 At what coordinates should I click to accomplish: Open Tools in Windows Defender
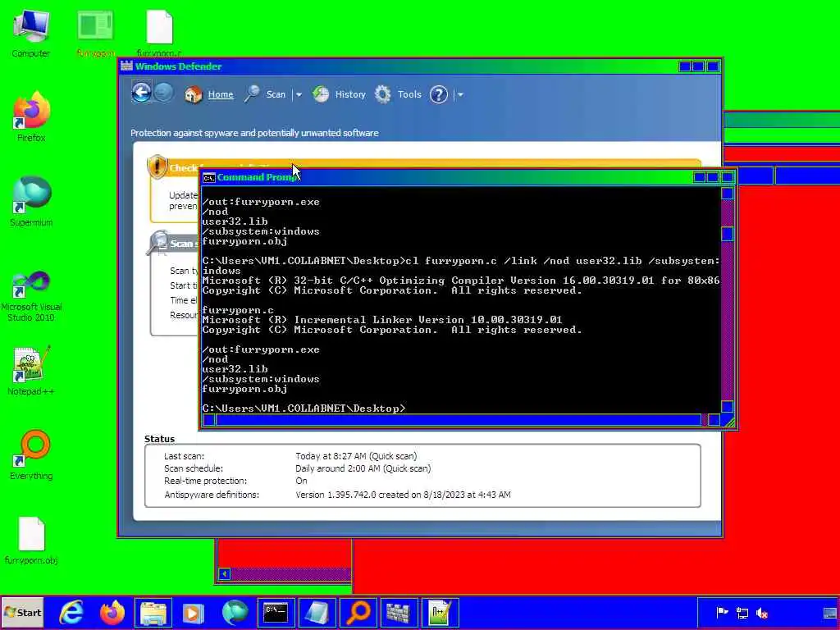(x=409, y=94)
